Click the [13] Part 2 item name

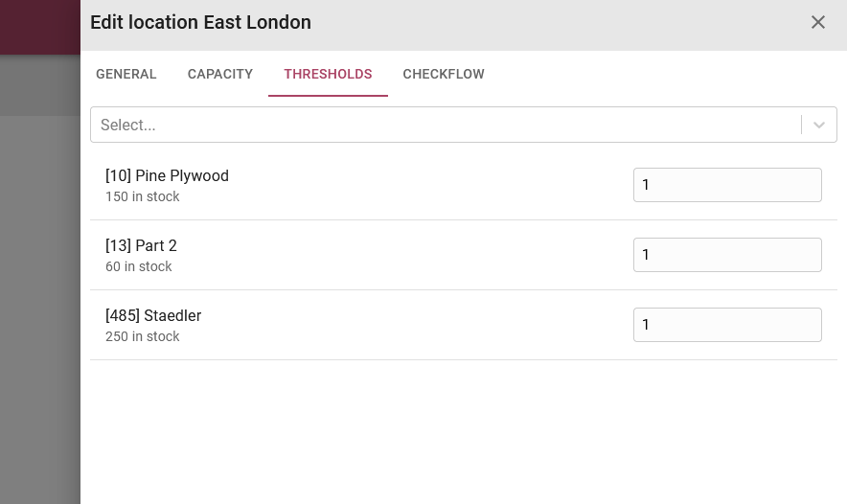click(141, 245)
